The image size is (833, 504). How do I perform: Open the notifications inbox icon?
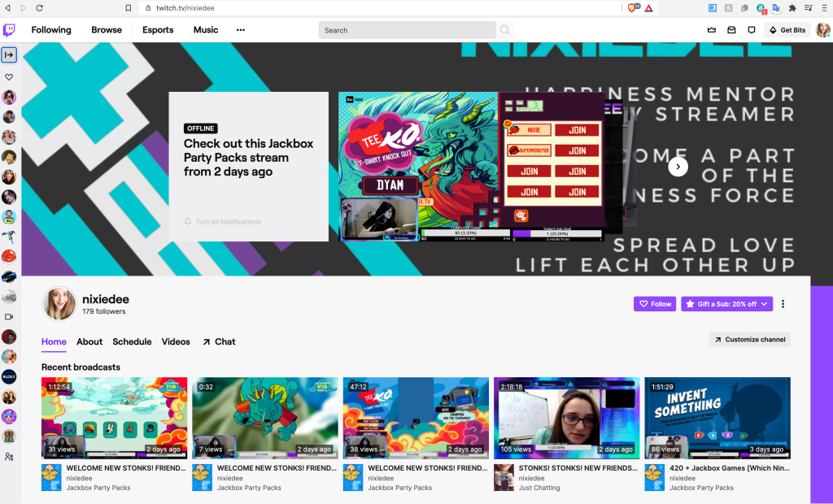[x=731, y=30]
